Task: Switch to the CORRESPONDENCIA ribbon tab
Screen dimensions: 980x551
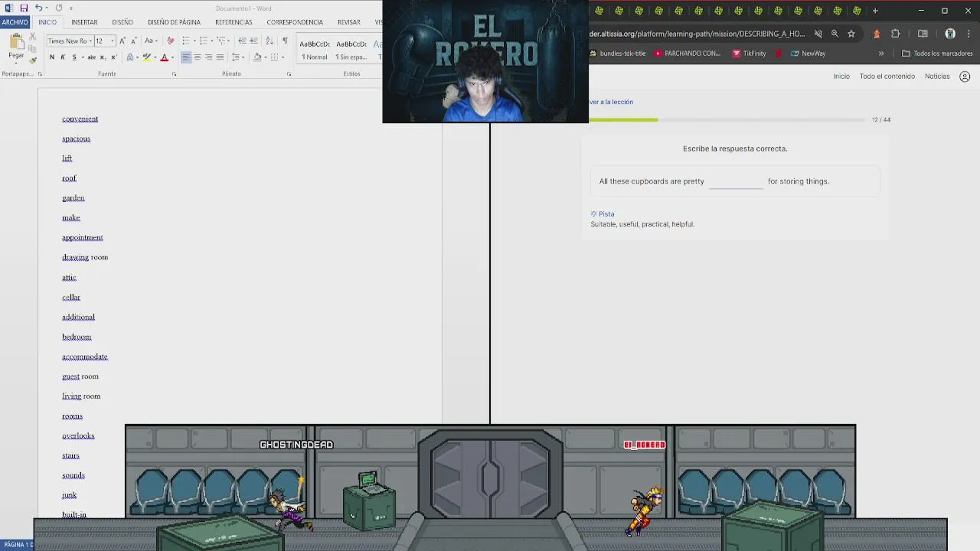Action: pos(295,22)
